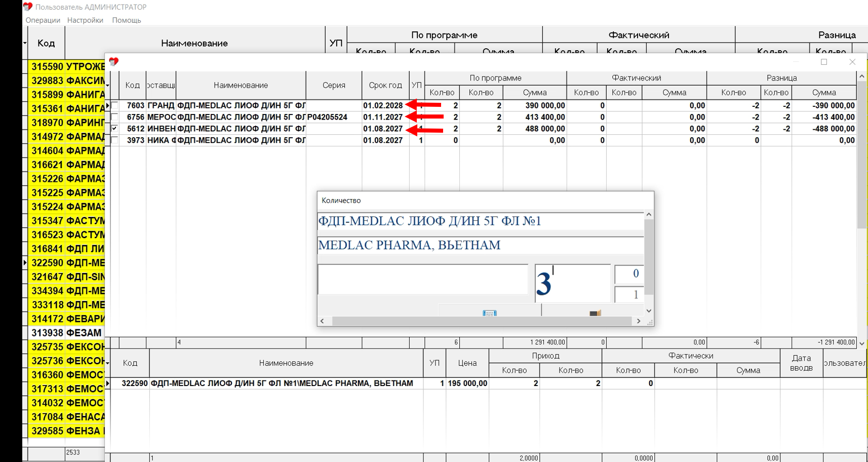
Task: Click the exit door icon in Количество dialog
Action: point(595,313)
